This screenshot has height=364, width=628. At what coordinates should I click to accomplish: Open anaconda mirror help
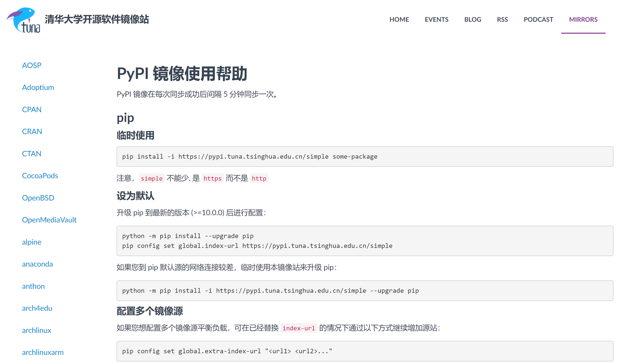pyautogui.click(x=37, y=264)
